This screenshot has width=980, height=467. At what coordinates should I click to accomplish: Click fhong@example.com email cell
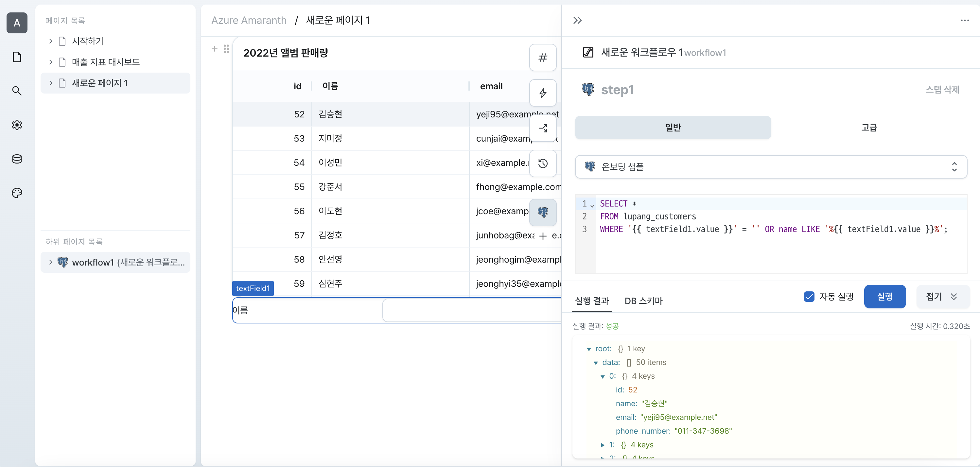click(516, 187)
